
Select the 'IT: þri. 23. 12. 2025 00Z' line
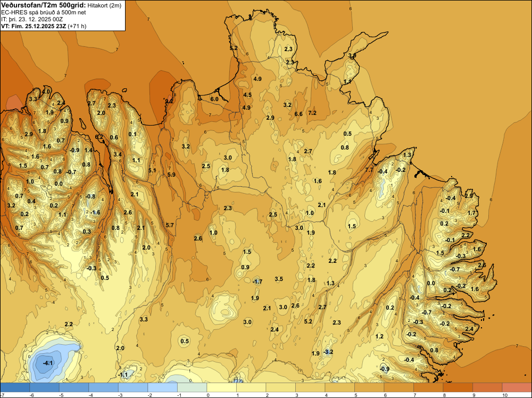pyautogui.click(x=32, y=19)
